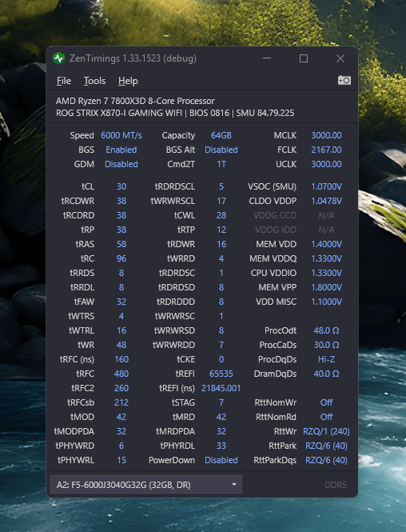Click the BGS Enabled value

point(121,150)
